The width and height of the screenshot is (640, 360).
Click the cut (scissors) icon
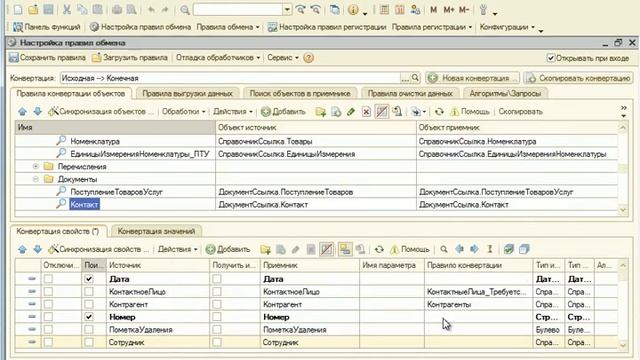pos(67,9)
